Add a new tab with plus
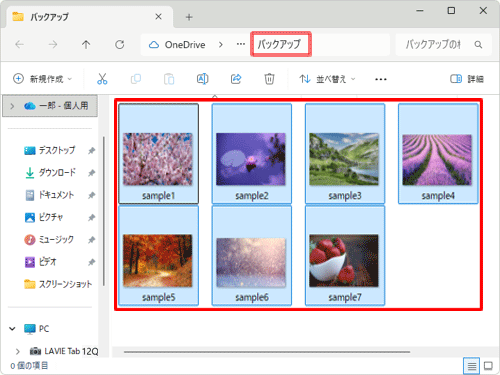 189,17
